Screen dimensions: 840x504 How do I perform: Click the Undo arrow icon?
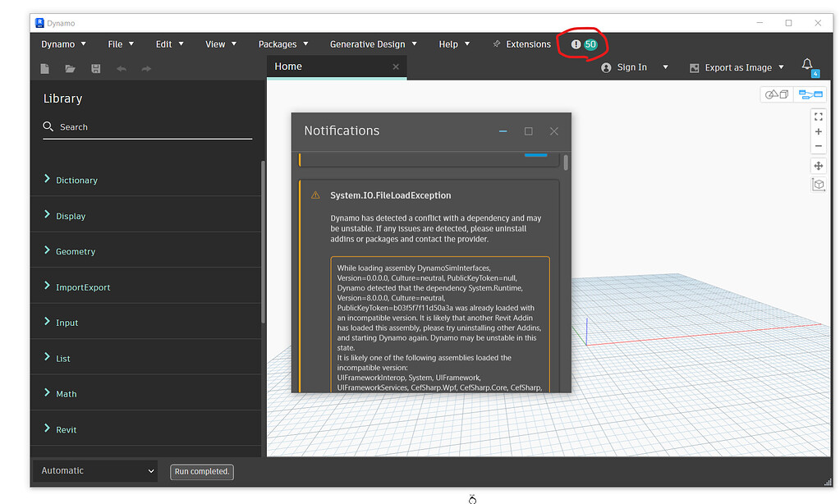pos(120,69)
